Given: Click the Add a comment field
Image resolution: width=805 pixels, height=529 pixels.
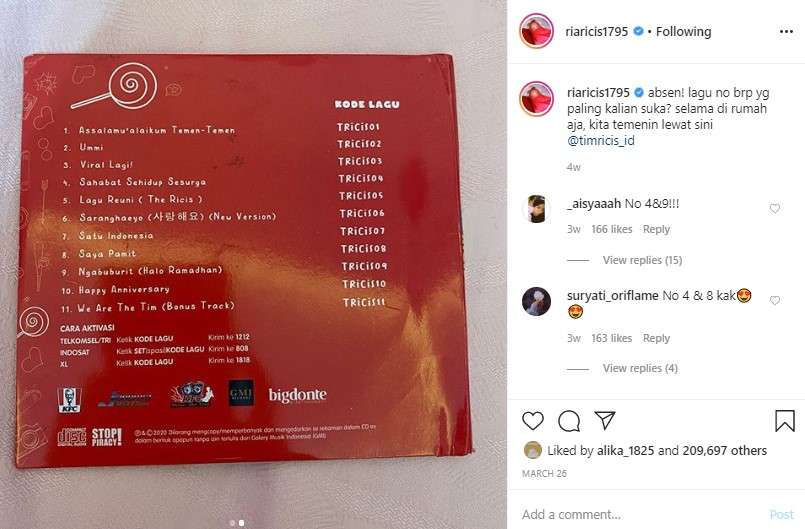Looking at the screenshot, I should coord(642,514).
